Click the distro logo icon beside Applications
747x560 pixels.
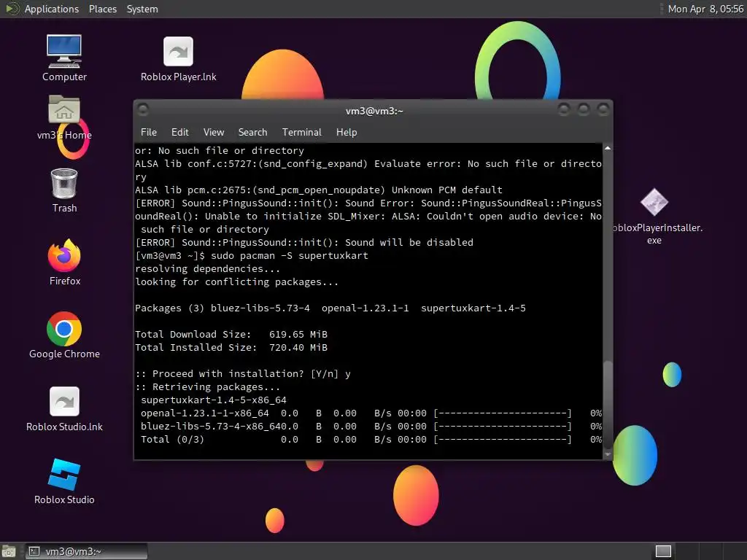[12, 9]
